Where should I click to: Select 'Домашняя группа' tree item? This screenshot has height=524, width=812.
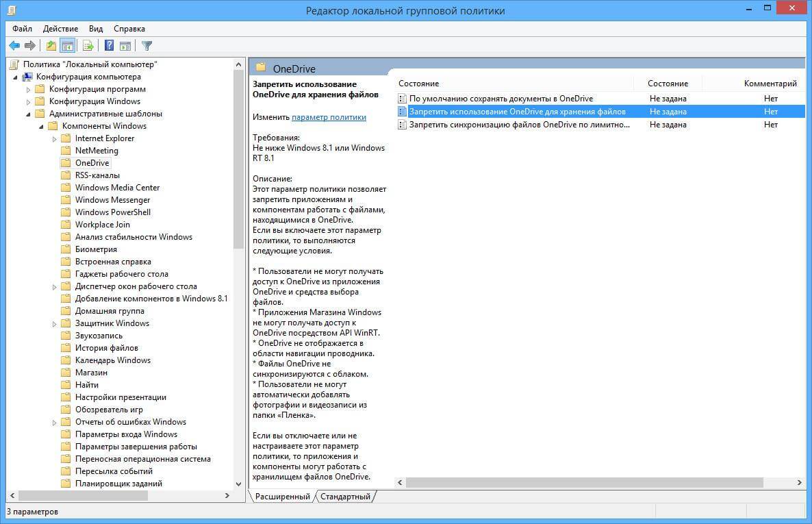click(x=110, y=311)
